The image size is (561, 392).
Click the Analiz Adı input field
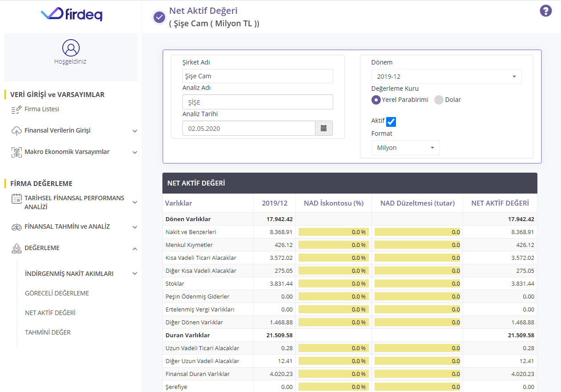258,102
